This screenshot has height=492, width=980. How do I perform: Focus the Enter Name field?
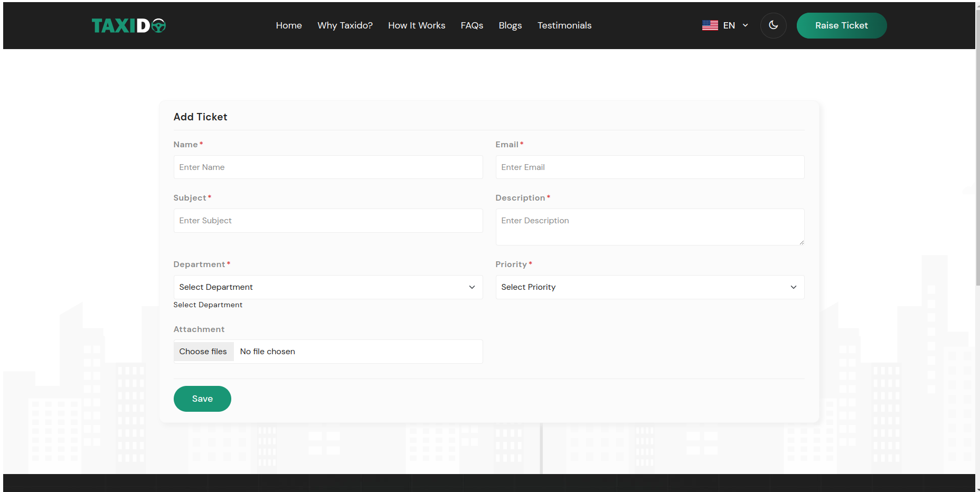click(327, 167)
